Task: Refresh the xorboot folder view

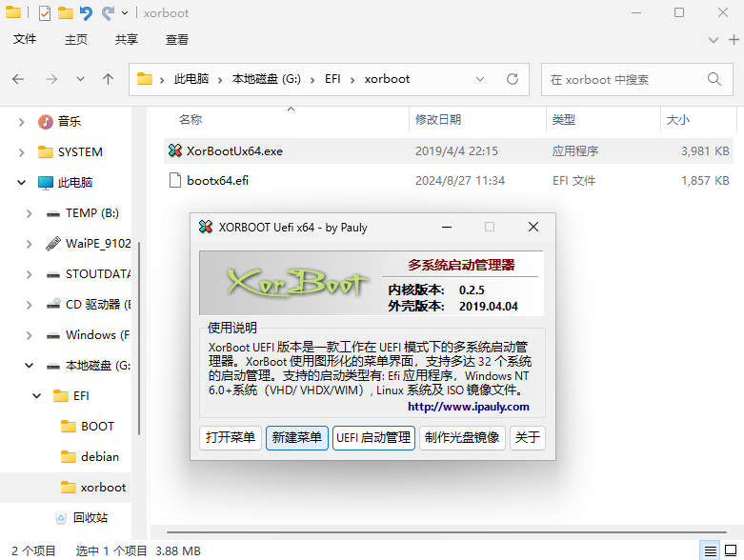Action: [x=513, y=79]
